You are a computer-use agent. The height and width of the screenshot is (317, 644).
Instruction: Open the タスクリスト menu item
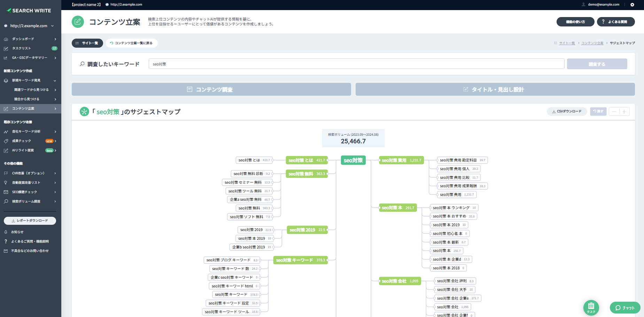pyautogui.click(x=31, y=48)
